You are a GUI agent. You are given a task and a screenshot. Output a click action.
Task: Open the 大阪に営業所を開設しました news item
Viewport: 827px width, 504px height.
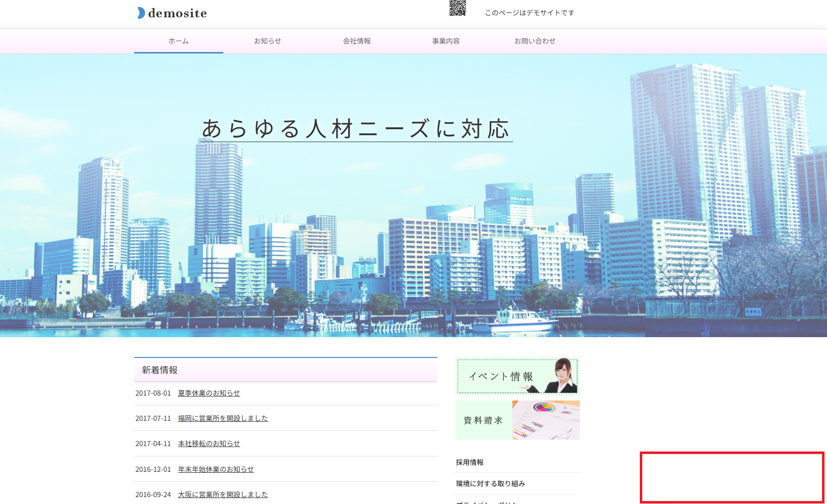pos(223,495)
